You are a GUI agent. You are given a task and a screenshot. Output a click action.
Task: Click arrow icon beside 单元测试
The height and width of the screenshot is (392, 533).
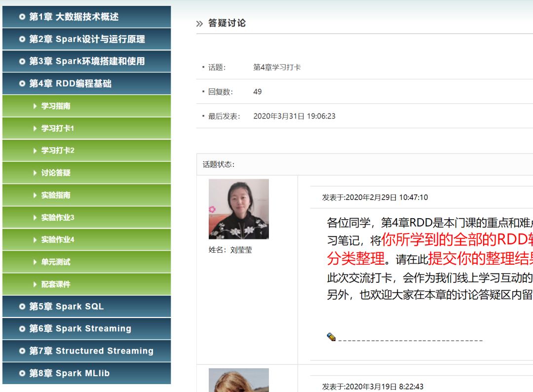point(35,262)
